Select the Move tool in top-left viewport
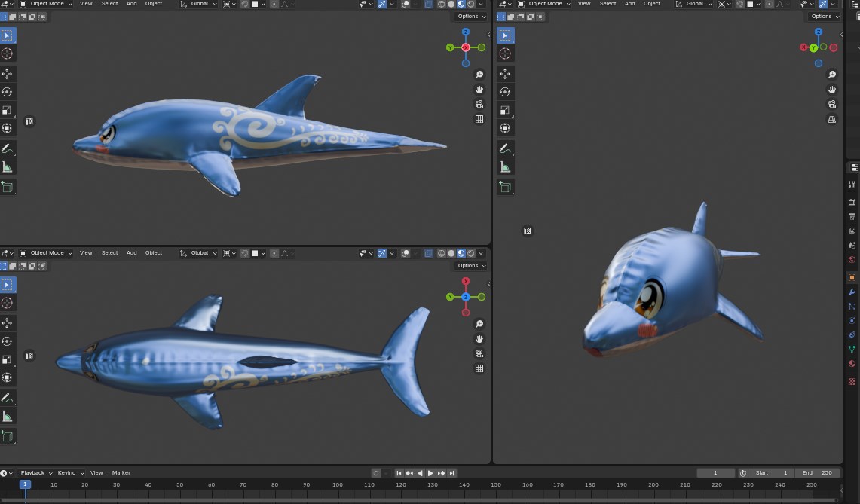 coord(7,74)
